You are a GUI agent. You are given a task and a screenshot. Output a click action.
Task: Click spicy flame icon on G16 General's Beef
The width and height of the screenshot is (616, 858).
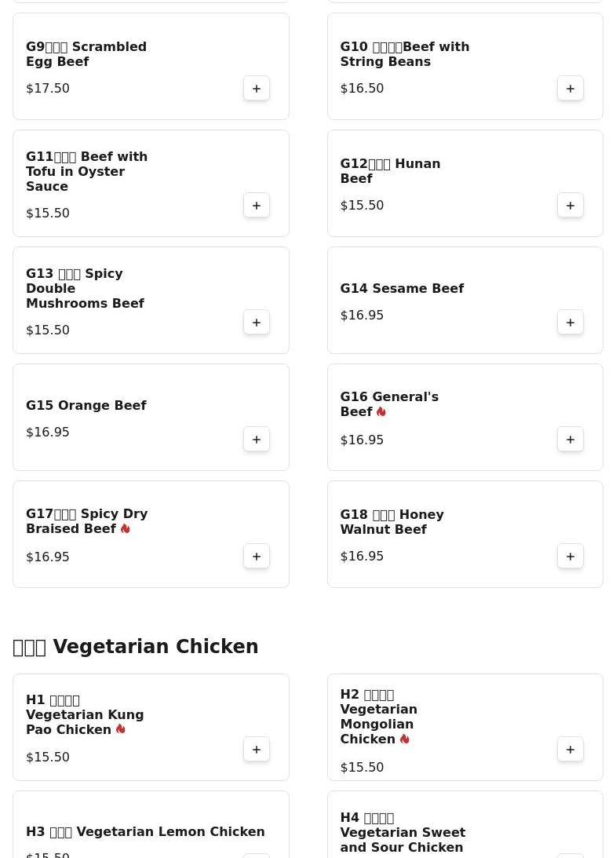pyautogui.click(x=381, y=412)
